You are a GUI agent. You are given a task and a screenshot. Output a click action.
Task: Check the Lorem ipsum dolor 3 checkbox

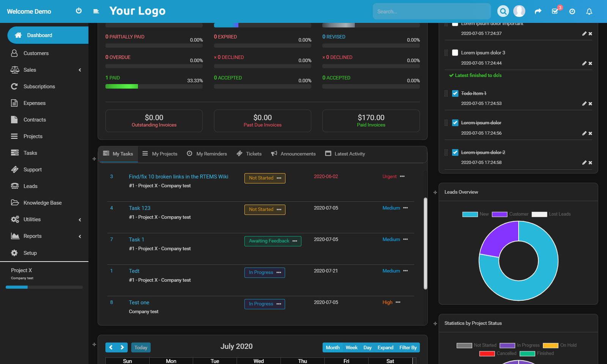(x=454, y=53)
